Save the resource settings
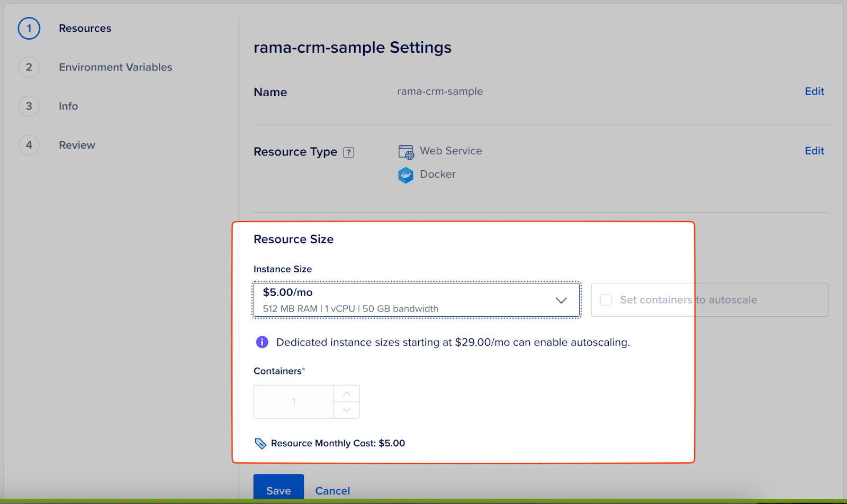This screenshot has height=504, width=847. 278,488
